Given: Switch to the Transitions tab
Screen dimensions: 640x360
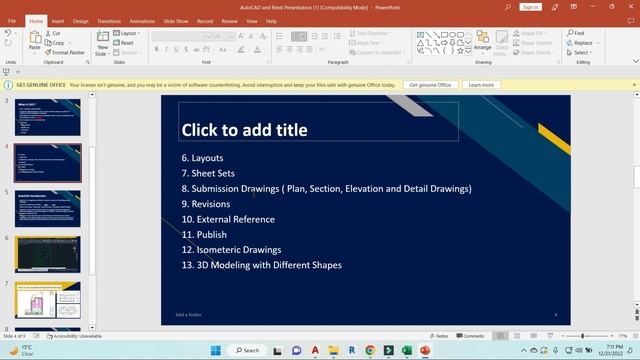Looking at the screenshot, I should click(x=109, y=21).
